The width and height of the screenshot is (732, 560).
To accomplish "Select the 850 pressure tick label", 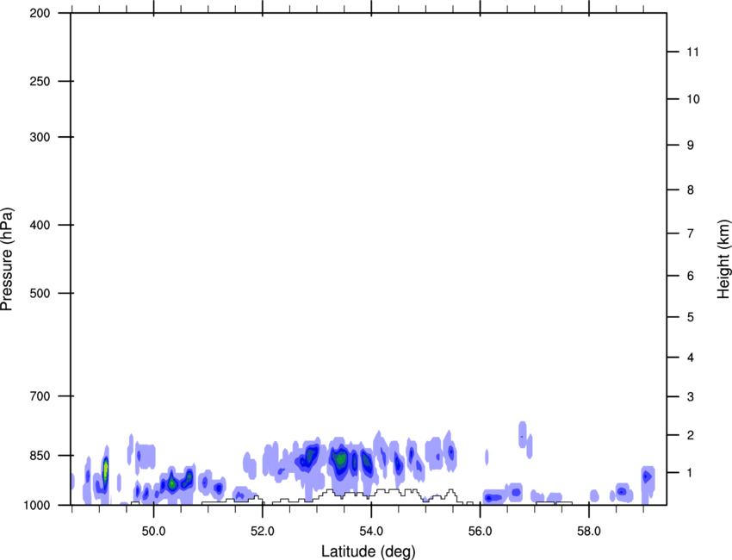I will click(40, 456).
